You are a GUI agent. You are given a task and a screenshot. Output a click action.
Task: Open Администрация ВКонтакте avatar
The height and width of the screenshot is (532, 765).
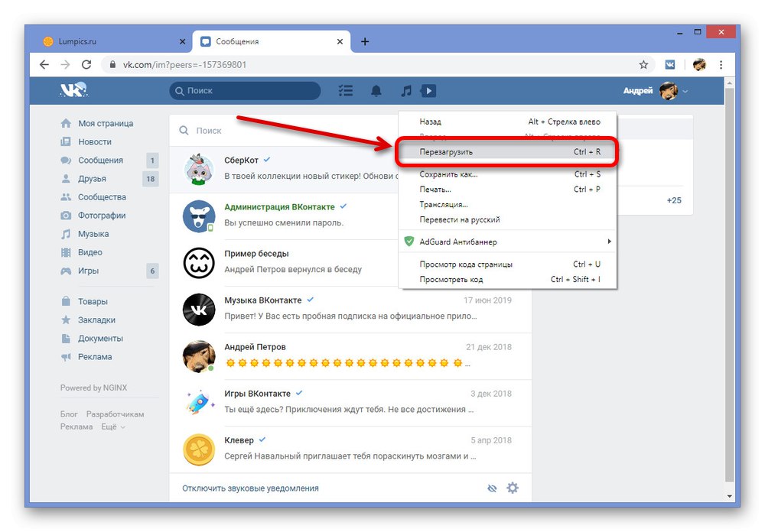(x=199, y=216)
